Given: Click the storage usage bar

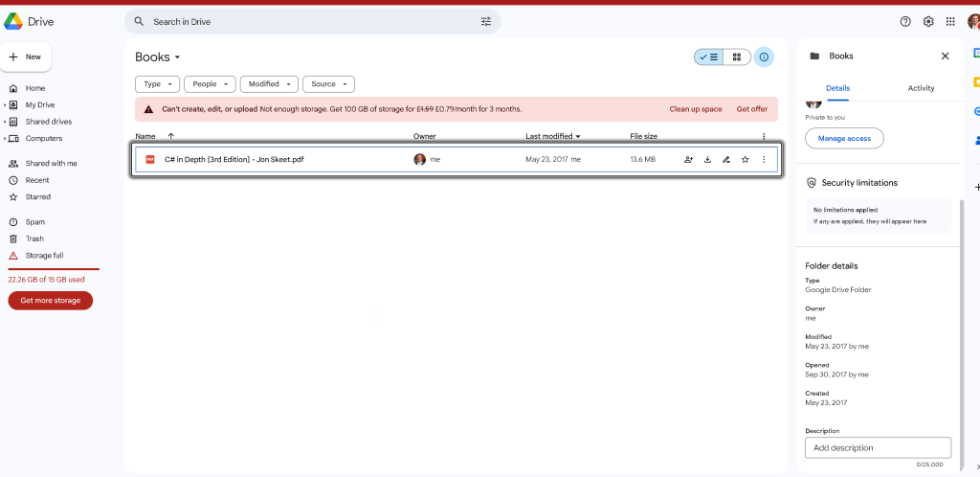Looking at the screenshot, I should [54, 269].
